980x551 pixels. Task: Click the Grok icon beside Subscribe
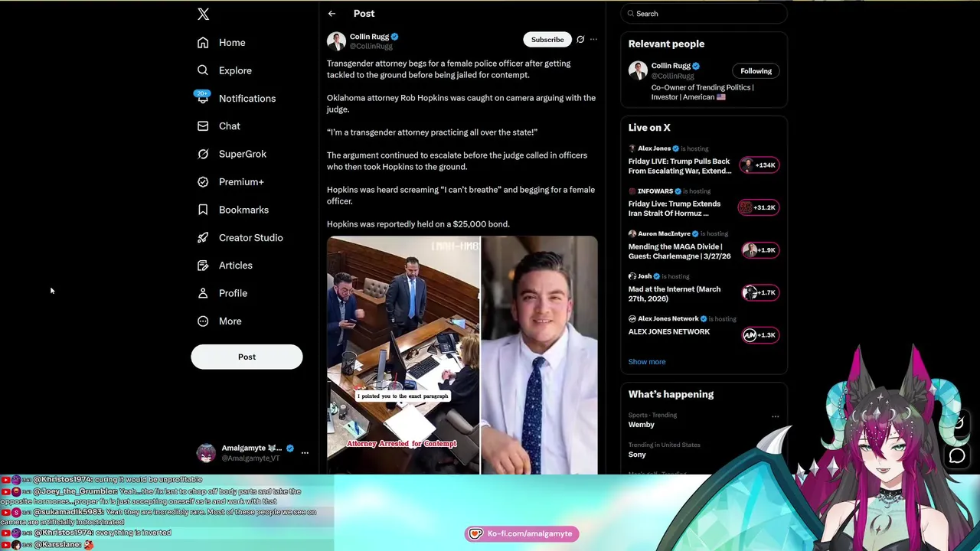(580, 40)
